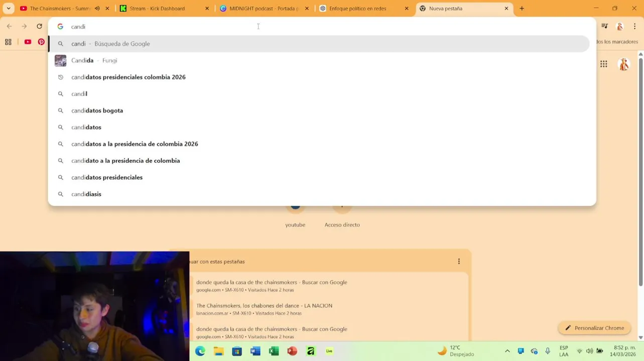Open the weather widget showing 12°C Despejado
644x361 pixels.
pos(456,351)
